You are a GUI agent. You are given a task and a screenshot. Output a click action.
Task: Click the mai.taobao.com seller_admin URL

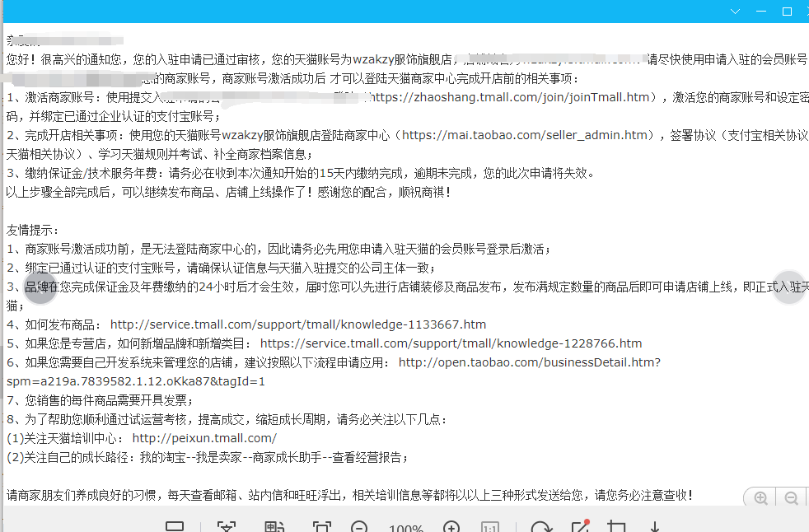525,135
